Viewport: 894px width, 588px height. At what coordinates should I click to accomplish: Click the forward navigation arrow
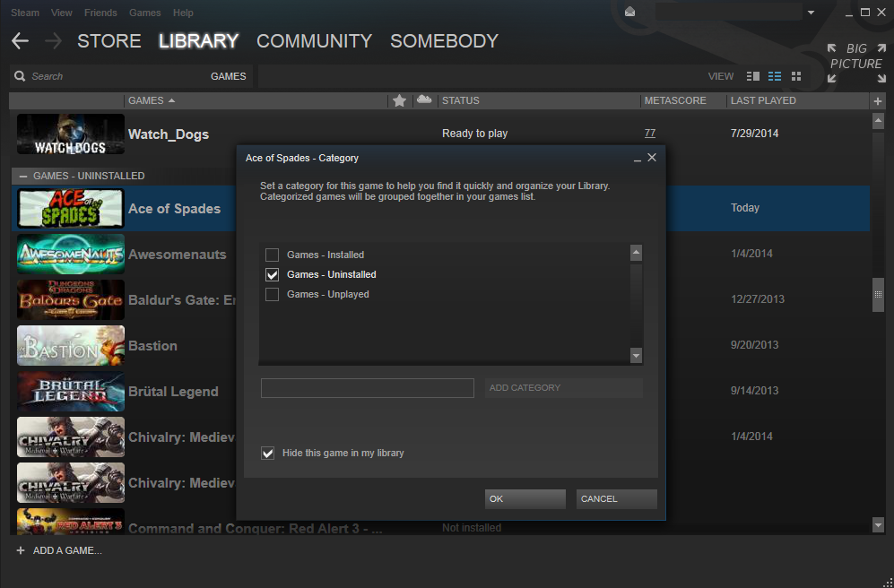(x=53, y=41)
